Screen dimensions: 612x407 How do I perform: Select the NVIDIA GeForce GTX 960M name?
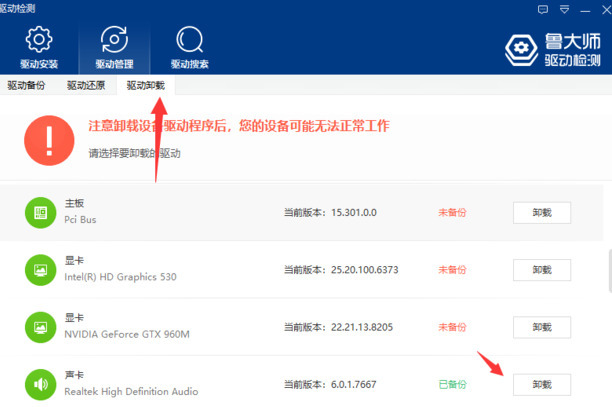point(127,334)
